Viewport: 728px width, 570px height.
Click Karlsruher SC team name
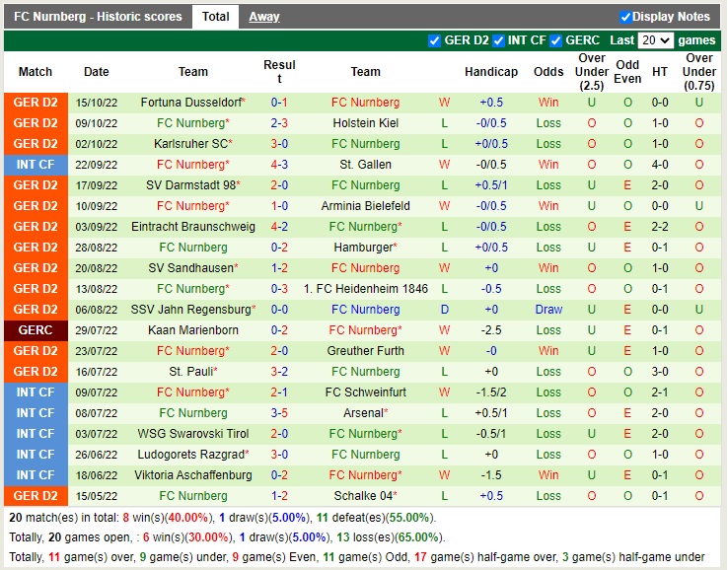tap(190, 143)
